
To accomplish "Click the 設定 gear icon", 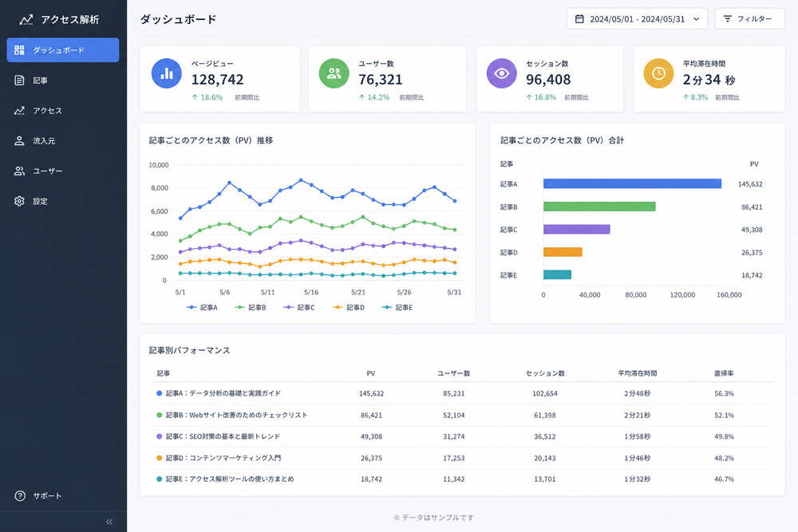I will [19, 202].
